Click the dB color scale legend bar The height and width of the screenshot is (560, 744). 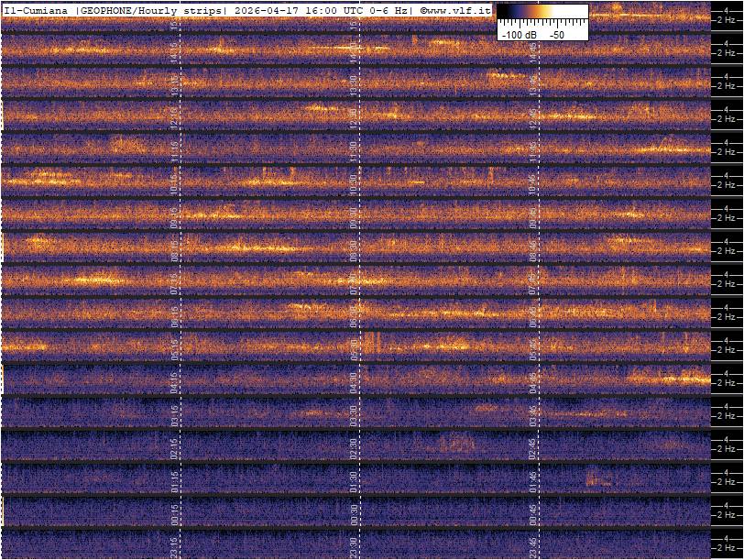542,14
